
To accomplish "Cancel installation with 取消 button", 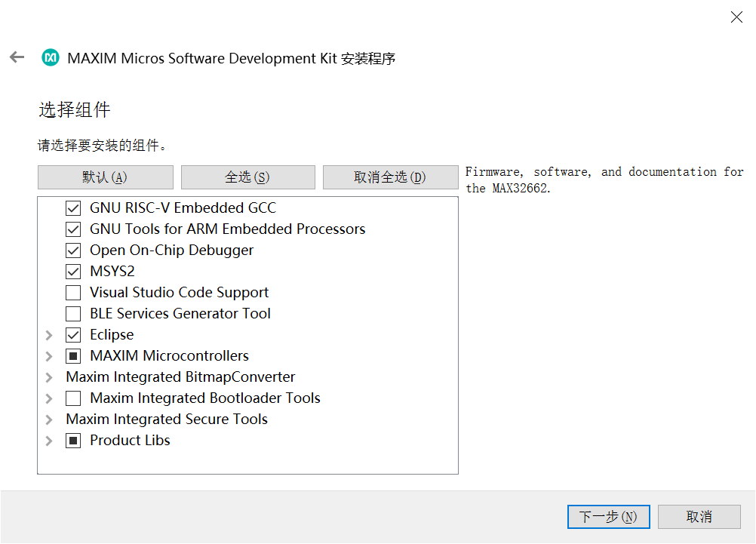I will pyautogui.click(x=699, y=517).
